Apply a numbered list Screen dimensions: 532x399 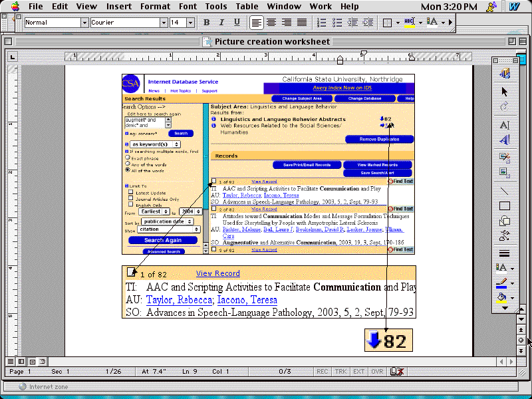[321, 23]
